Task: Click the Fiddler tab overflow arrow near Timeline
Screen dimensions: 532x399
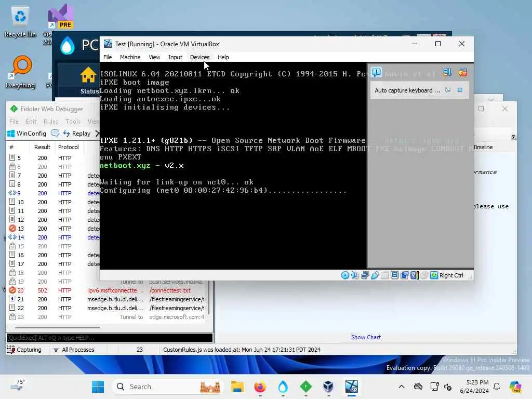Action: click(x=513, y=137)
